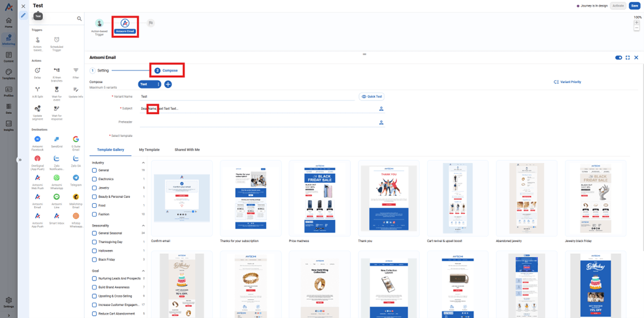The width and height of the screenshot is (644, 318).
Task: Toggle the Antsomi Email panel switch
Action: [x=618, y=57]
